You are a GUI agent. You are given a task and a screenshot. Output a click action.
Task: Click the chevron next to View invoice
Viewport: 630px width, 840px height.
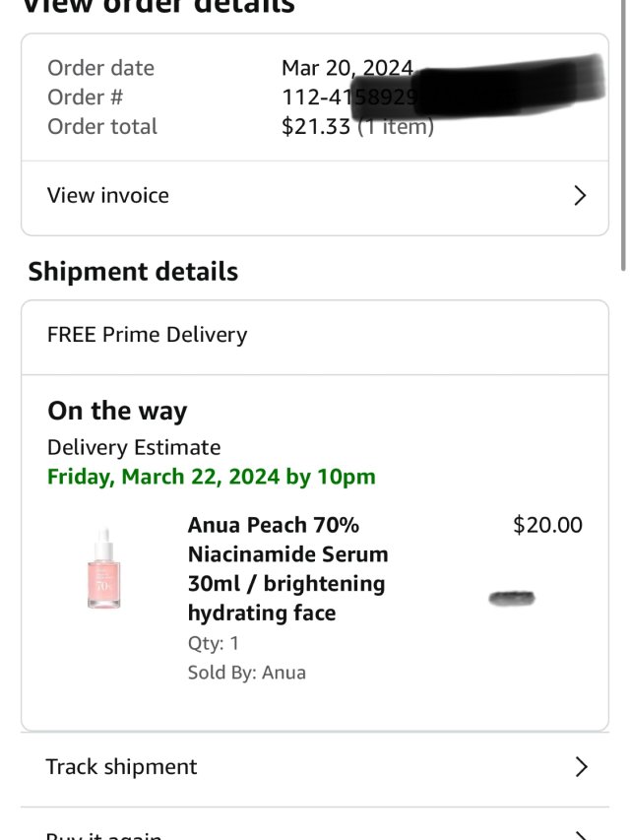pos(580,196)
